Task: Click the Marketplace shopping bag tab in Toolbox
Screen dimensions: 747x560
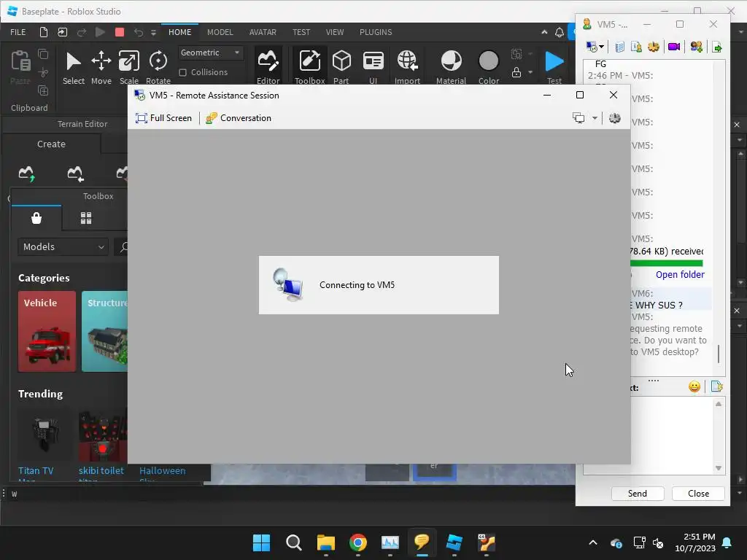Action: (36, 218)
